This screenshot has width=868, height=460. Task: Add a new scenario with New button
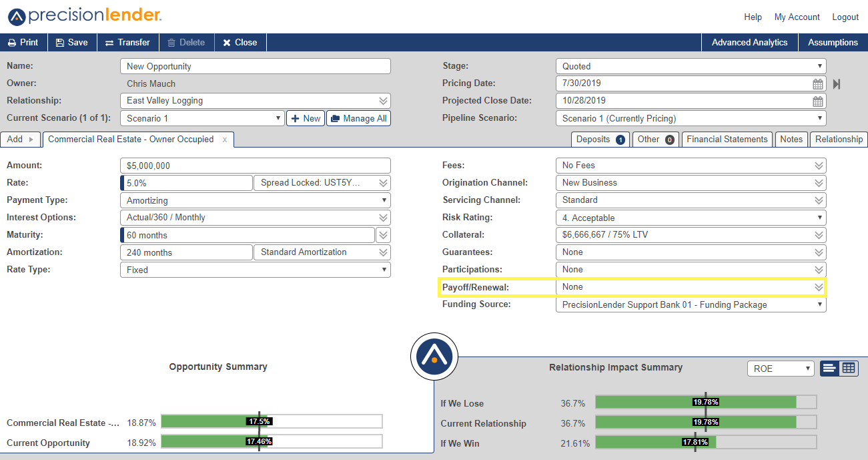point(306,118)
